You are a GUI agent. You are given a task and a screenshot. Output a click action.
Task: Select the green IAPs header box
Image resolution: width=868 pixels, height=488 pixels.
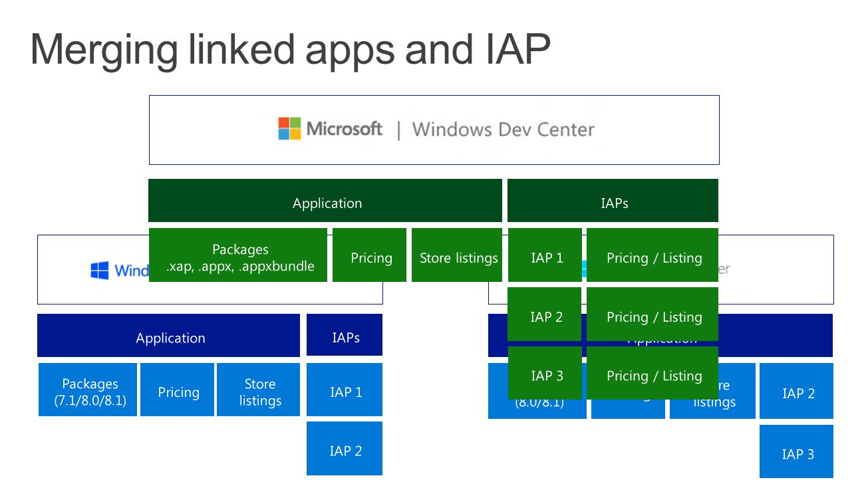point(613,200)
